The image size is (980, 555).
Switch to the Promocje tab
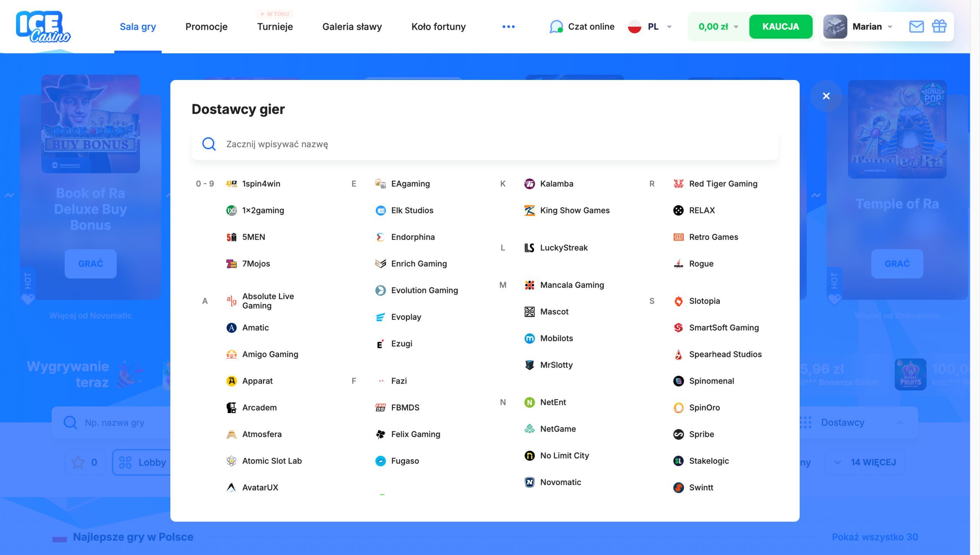tap(206, 27)
